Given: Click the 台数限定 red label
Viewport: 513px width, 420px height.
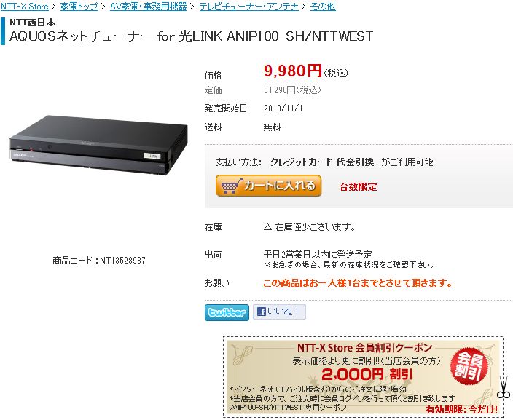Looking at the screenshot, I should coord(359,187).
